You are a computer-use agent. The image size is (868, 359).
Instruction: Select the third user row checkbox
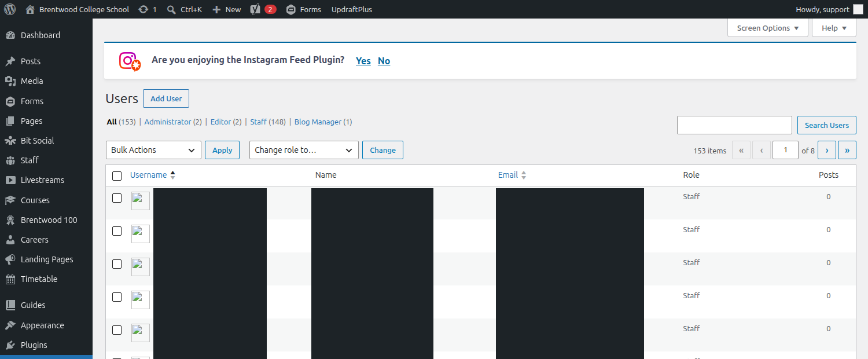pos(117,264)
